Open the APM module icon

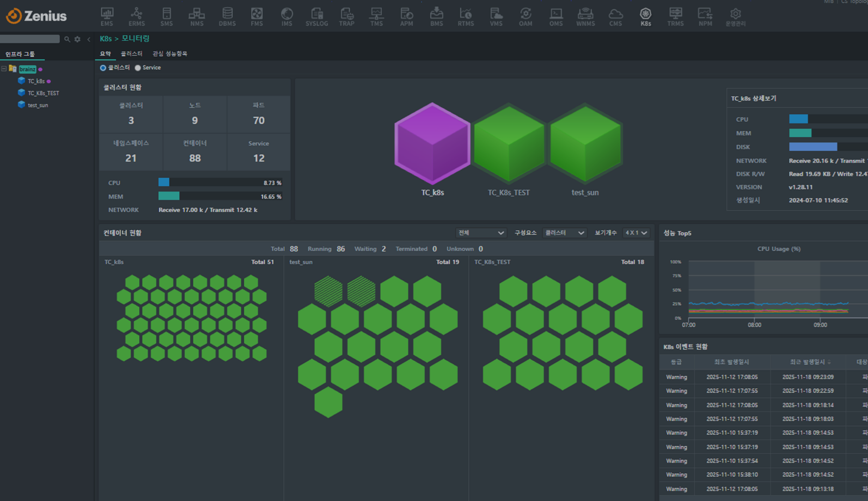pos(406,17)
